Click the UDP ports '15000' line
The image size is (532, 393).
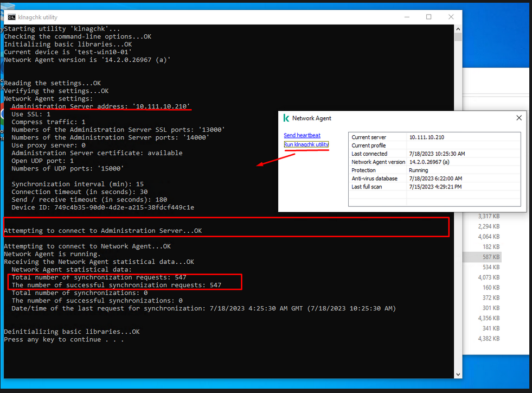tap(68, 168)
